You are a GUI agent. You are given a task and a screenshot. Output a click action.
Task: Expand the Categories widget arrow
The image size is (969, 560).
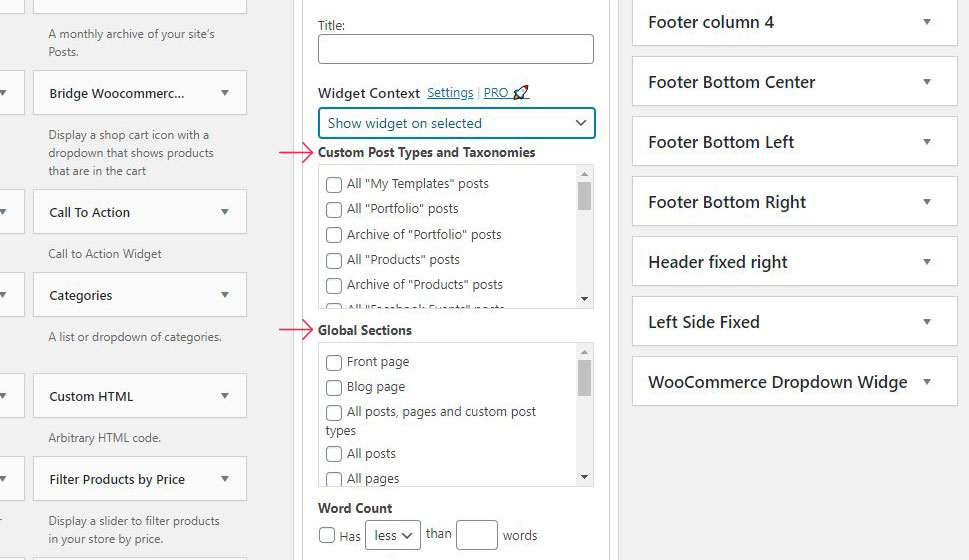click(x=225, y=295)
